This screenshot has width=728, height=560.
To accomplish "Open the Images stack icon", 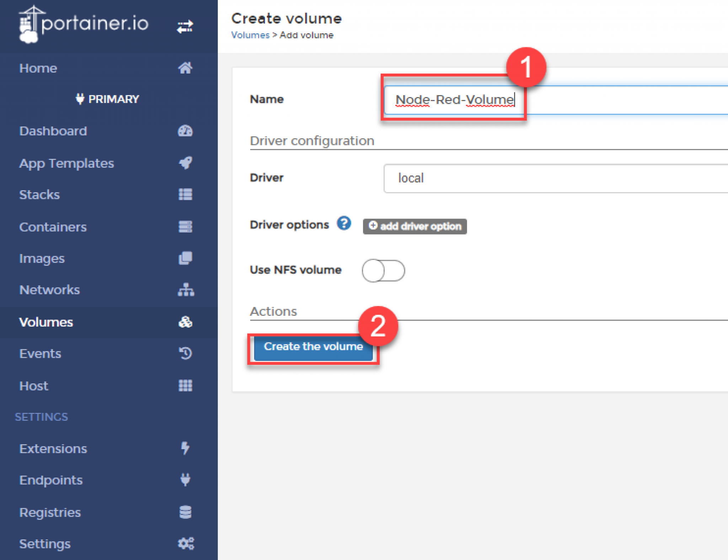I will click(x=186, y=258).
